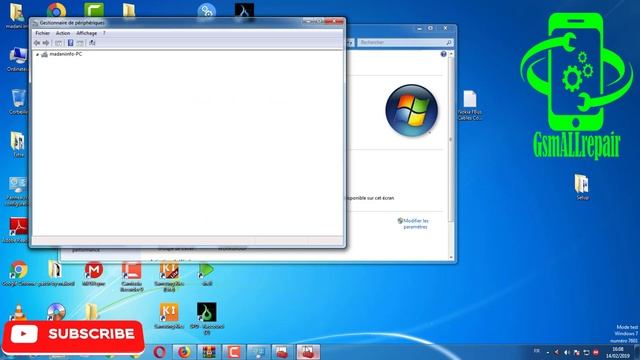Click the search magnifier in System window
The image size is (640, 360).
tap(449, 42)
